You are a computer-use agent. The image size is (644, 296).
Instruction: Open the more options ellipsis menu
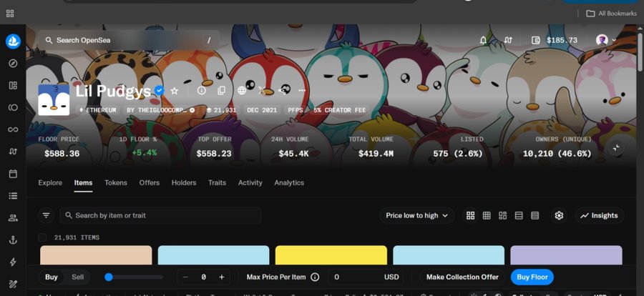coord(302,91)
